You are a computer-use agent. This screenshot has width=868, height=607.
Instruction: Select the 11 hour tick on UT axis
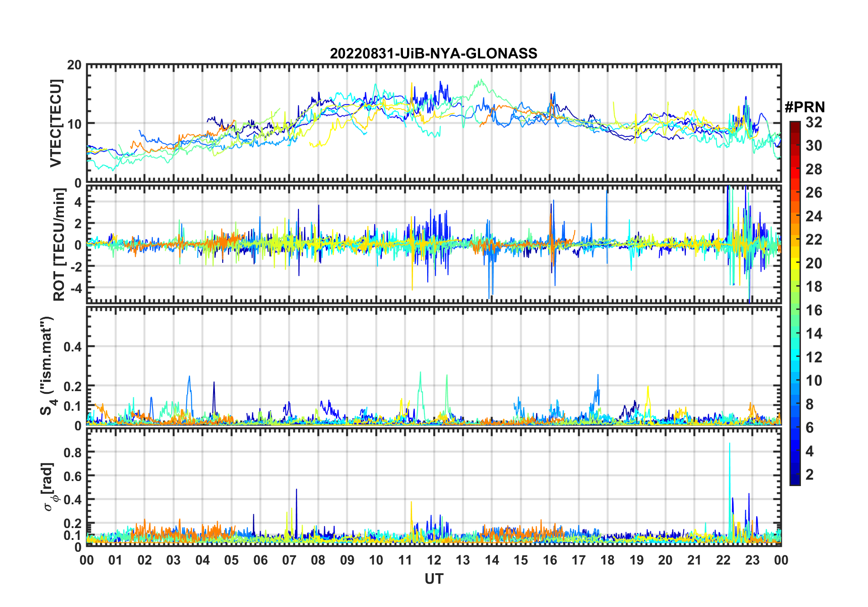pos(405,560)
